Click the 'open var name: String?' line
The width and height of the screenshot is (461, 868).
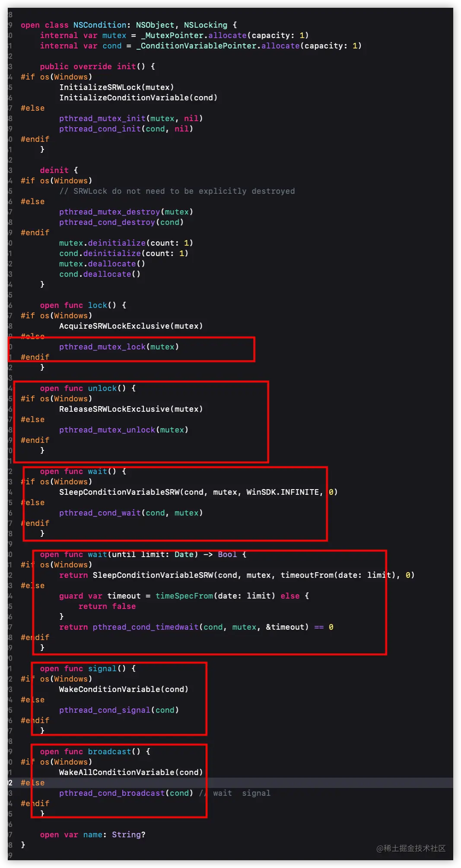[92, 835]
